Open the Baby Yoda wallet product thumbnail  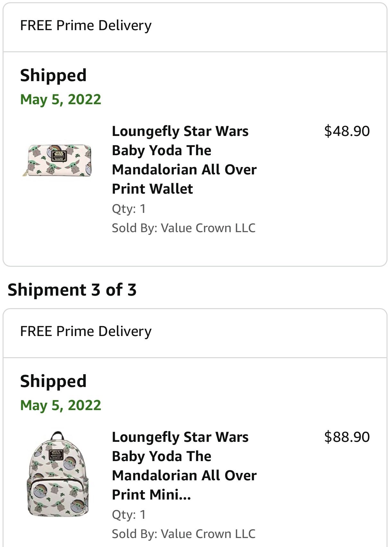click(x=57, y=160)
